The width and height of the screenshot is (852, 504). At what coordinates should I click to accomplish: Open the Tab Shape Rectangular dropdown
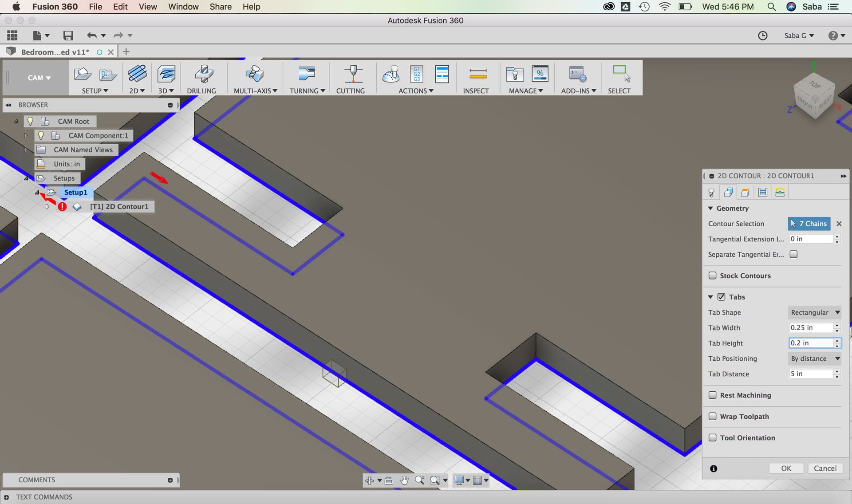coord(815,312)
